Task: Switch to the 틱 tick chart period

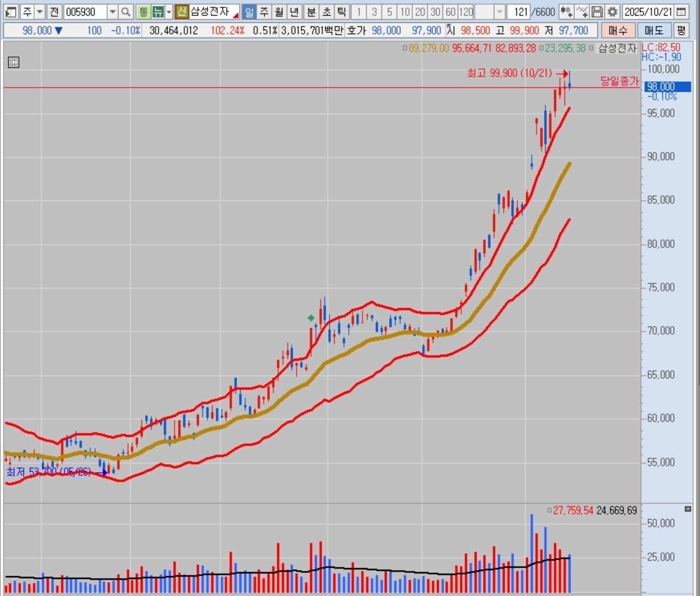Action: tap(341, 12)
